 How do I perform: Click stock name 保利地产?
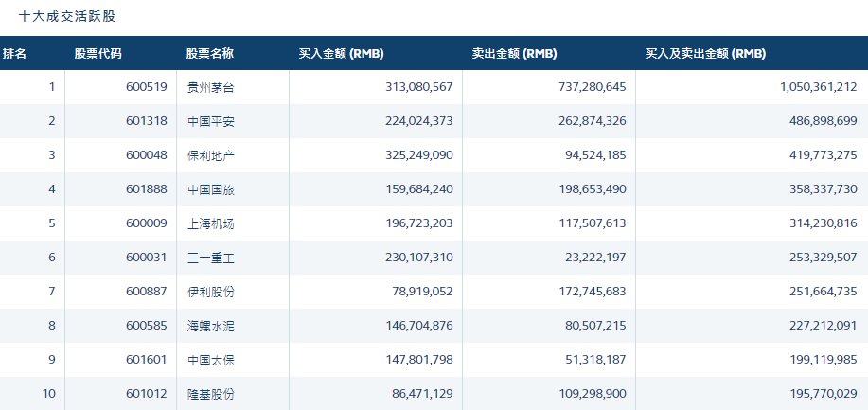click(x=211, y=155)
